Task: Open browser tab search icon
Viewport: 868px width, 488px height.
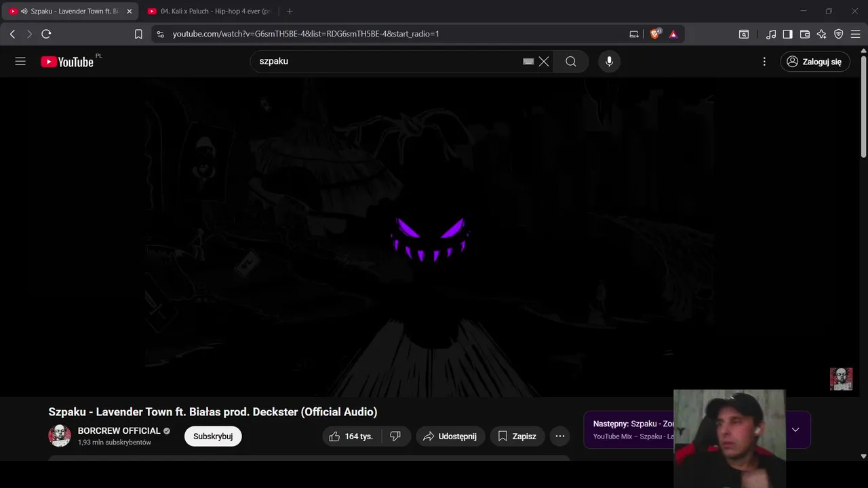Action: click(x=744, y=34)
